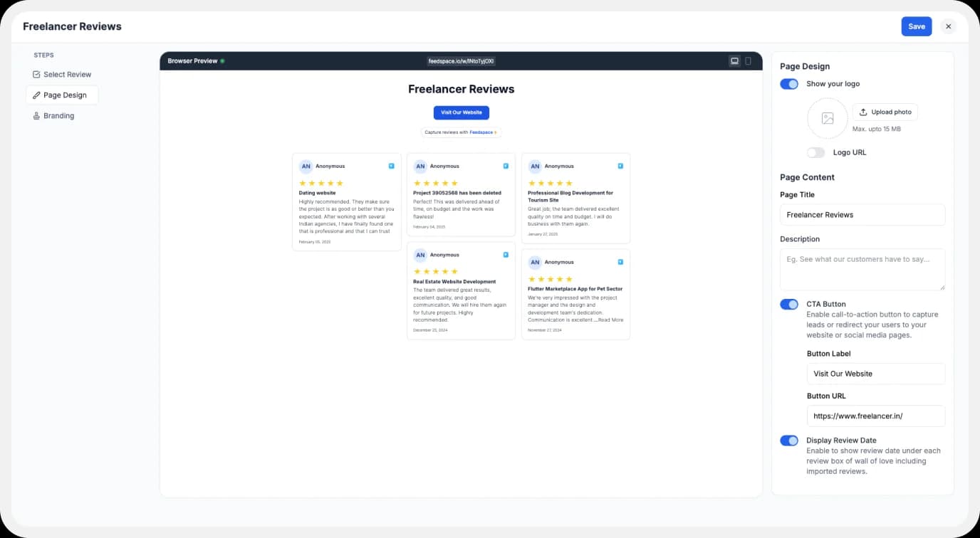Screen dimensions: 980x538
Task: Click the AN avatar on Flutter Marketplace review
Action: [535, 263]
